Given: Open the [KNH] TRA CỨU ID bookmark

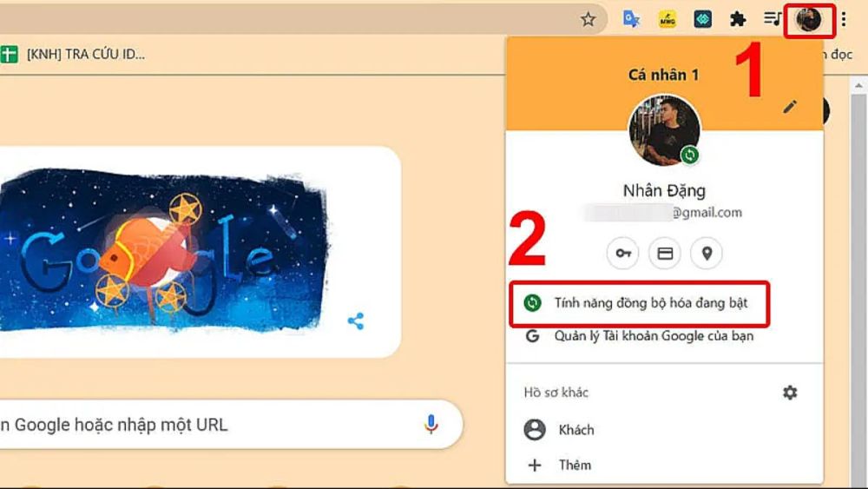Looking at the screenshot, I should (x=73, y=54).
